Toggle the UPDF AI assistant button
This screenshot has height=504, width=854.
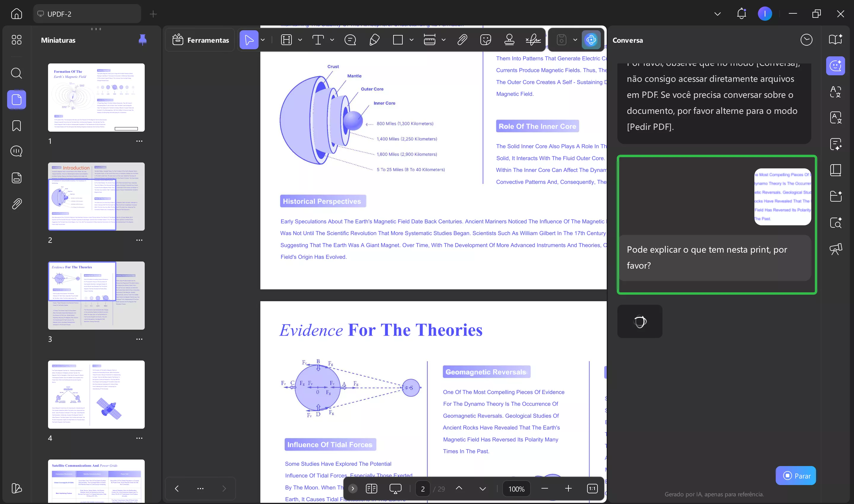[x=591, y=40]
